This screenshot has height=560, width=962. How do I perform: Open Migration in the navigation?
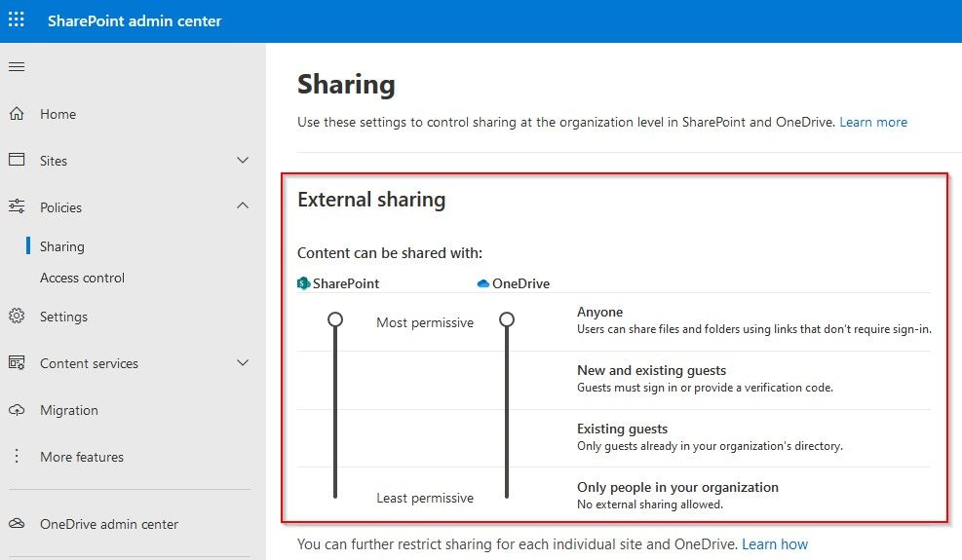tap(68, 410)
